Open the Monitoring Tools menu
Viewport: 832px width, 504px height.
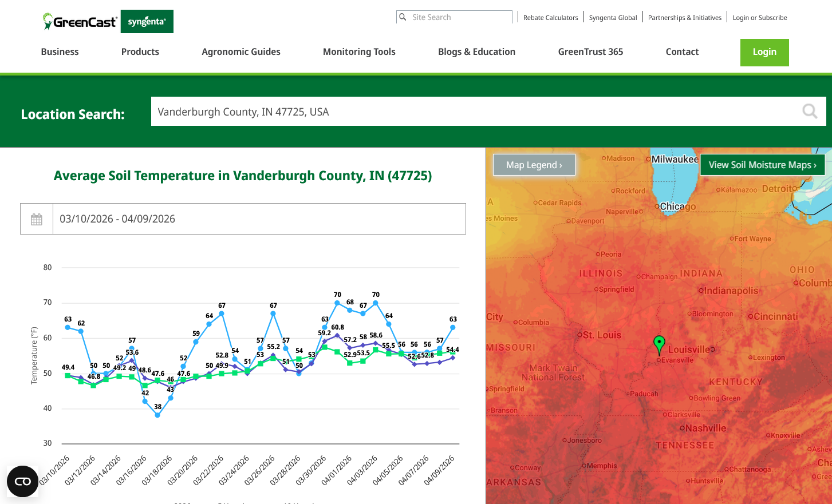click(359, 51)
